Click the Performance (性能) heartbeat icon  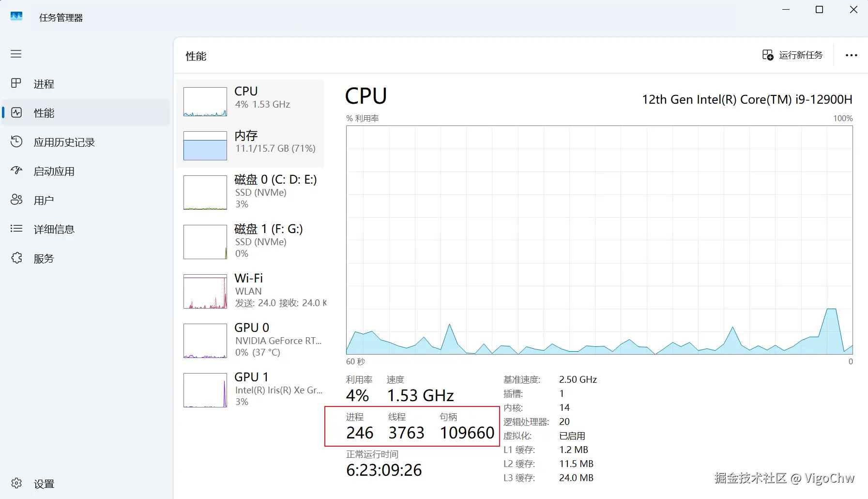click(16, 112)
